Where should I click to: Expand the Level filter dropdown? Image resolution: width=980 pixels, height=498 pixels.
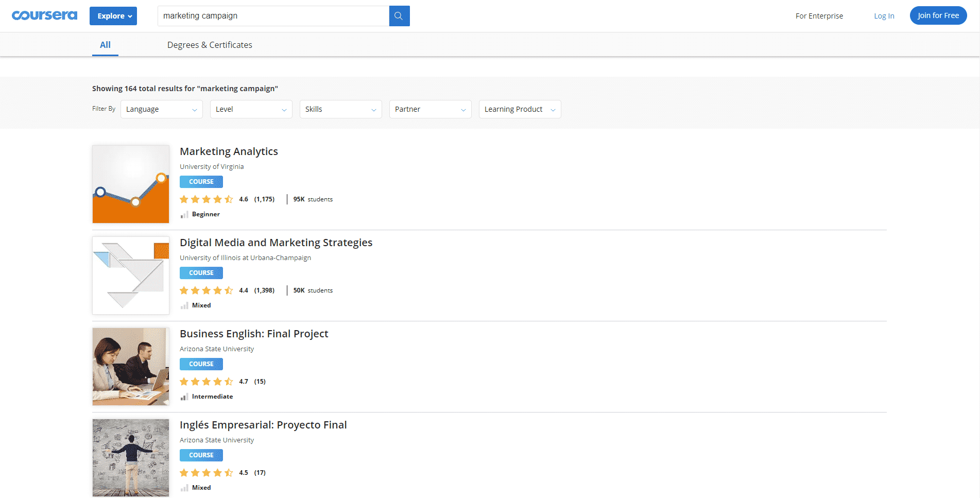point(251,109)
